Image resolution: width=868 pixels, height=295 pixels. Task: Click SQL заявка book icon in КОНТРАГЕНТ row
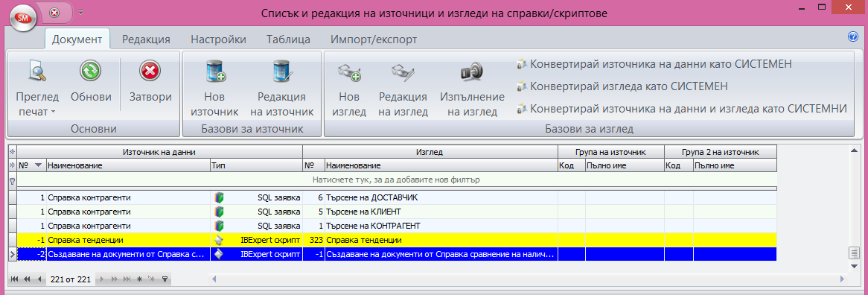coord(219,226)
